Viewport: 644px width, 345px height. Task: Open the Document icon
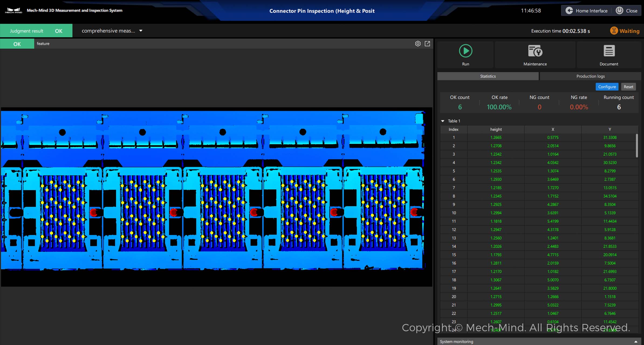[x=609, y=51]
